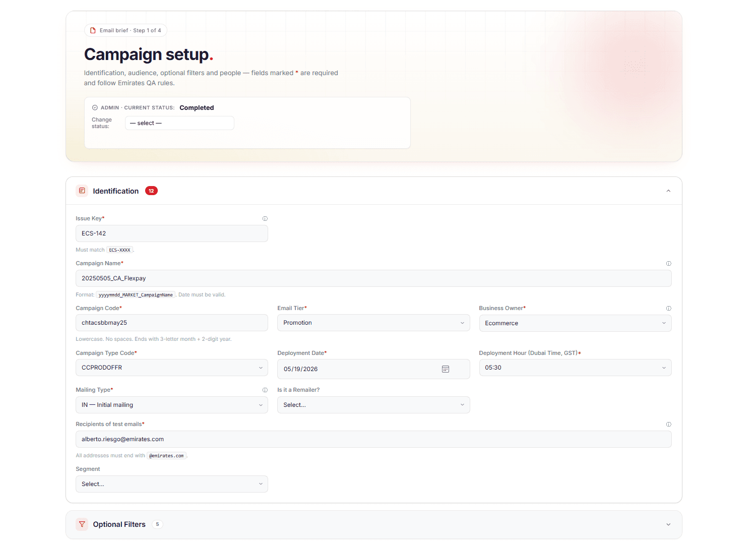Click the Identification section red icon
Viewport: 756px width, 542px height.
(x=82, y=191)
